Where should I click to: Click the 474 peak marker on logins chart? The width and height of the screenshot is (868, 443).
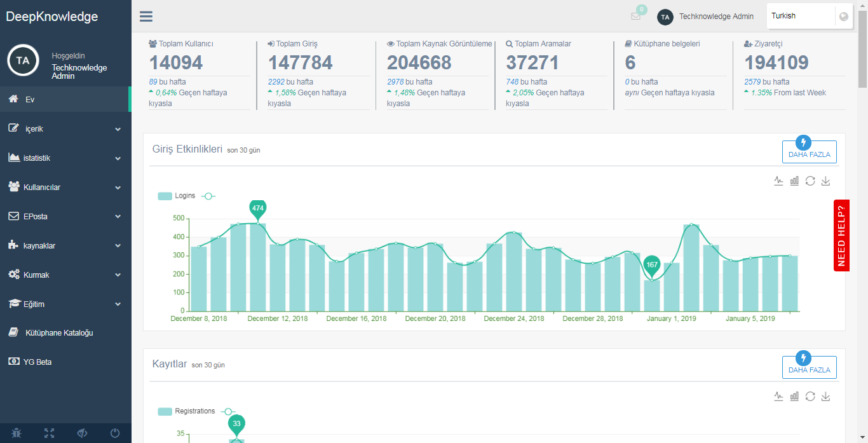pos(257,208)
